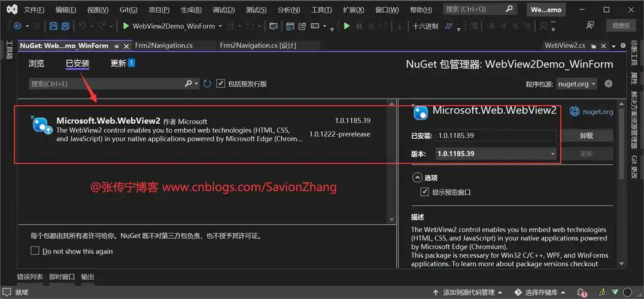Open the 调试(D) menu
The height and width of the screenshot is (299, 644).
(x=224, y=10)
